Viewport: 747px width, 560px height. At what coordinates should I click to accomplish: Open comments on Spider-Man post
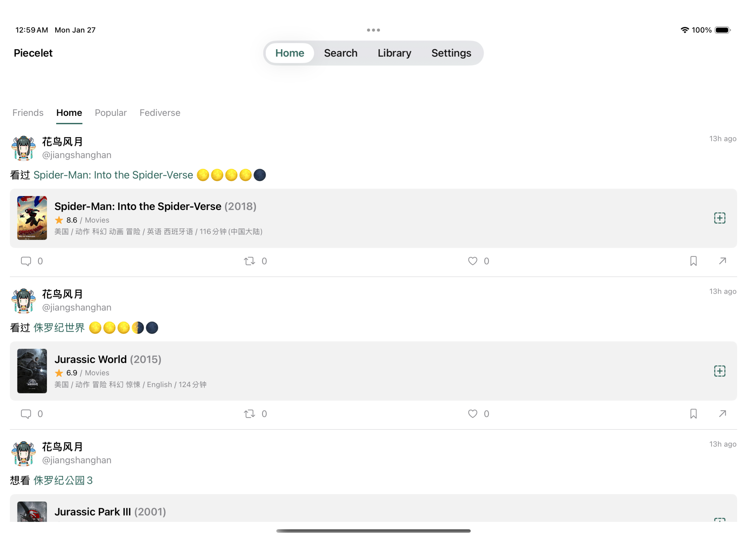coord(26,261)
